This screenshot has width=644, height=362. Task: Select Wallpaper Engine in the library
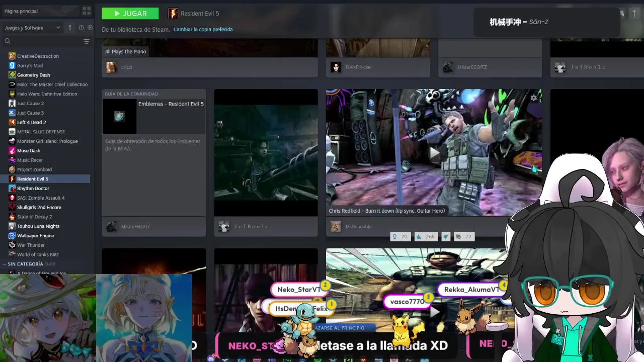coord(35,236)
